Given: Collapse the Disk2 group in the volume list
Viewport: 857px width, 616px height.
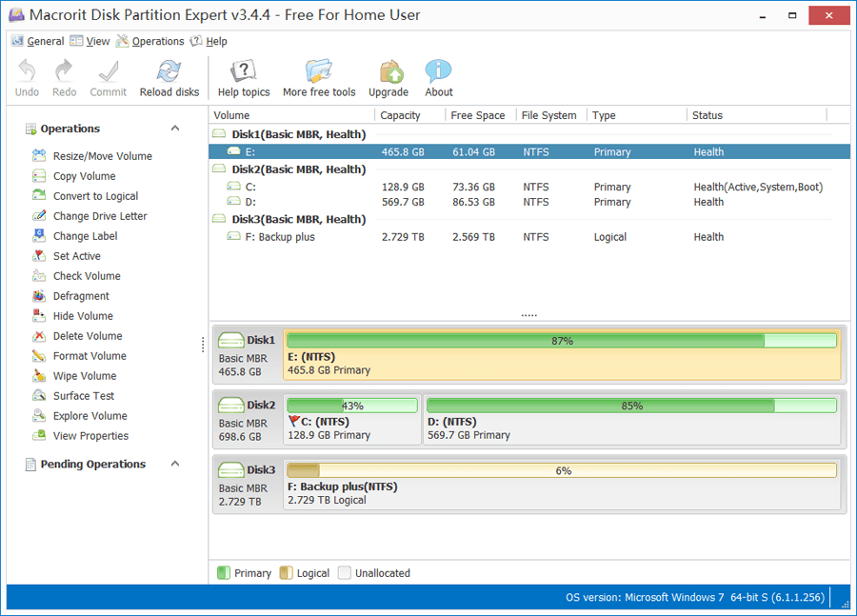Looking at the screenshot, I should (x=218, y=169).
